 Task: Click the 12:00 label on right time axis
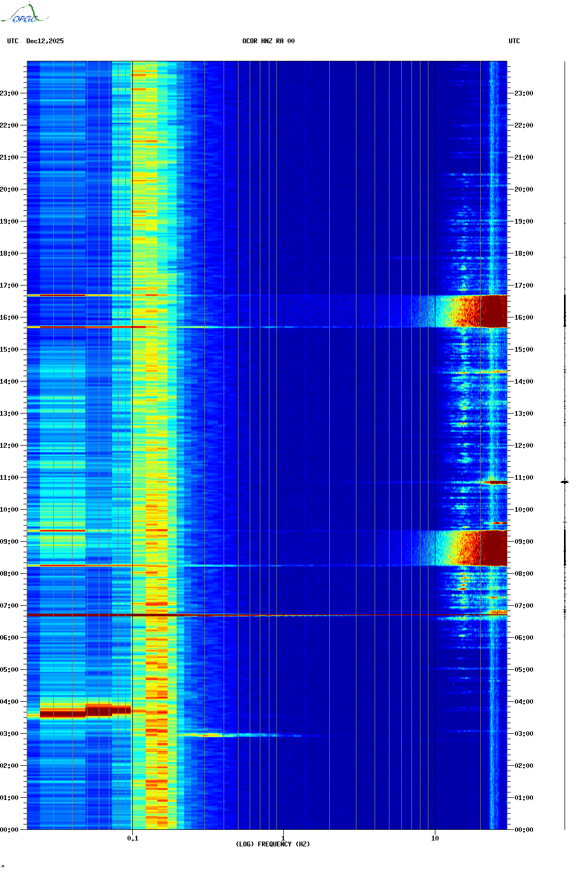[x=523, y=446]
